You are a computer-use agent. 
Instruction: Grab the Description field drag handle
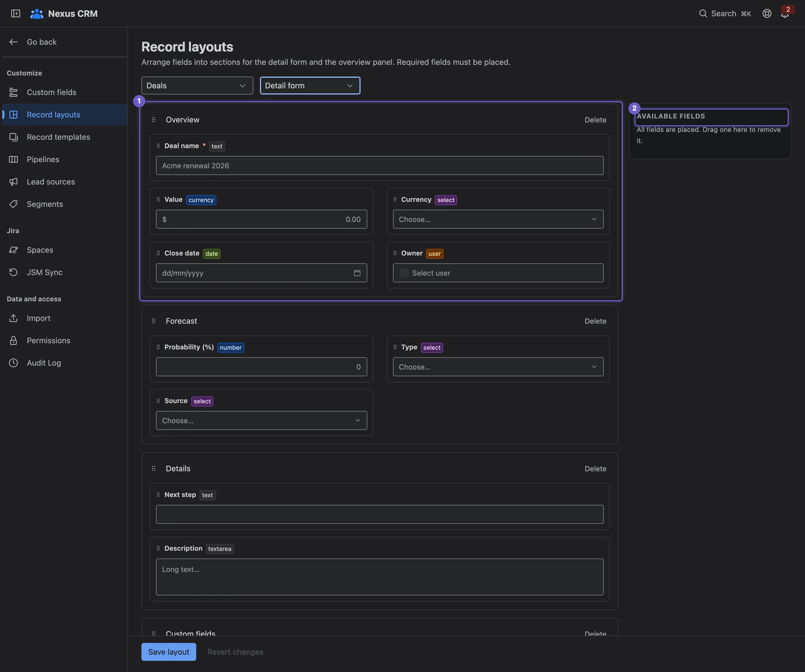point(158,548)
